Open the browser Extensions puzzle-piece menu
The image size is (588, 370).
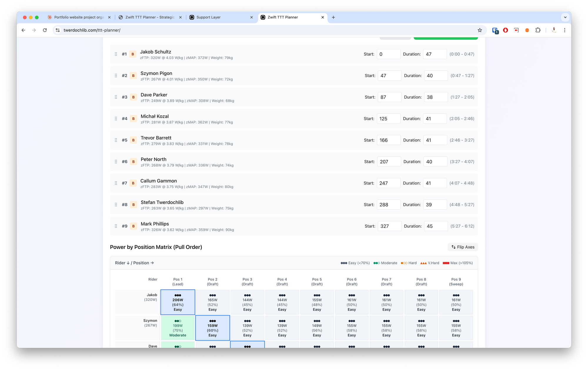point(538,30)
